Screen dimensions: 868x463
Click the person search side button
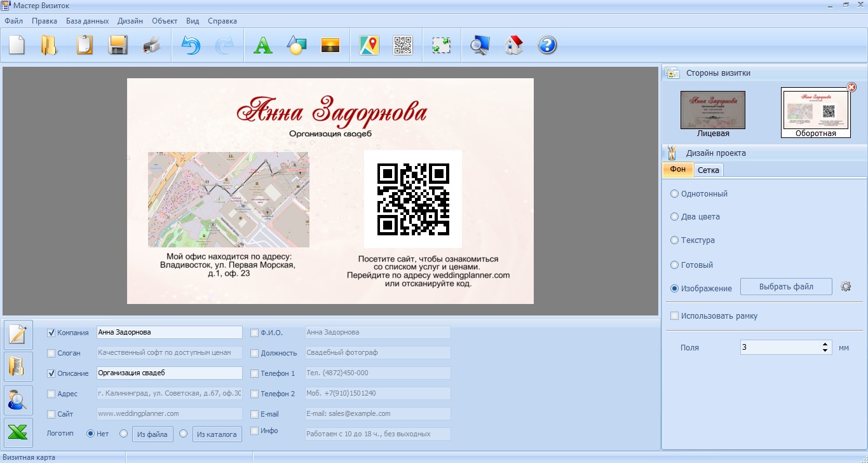(18, 400)
